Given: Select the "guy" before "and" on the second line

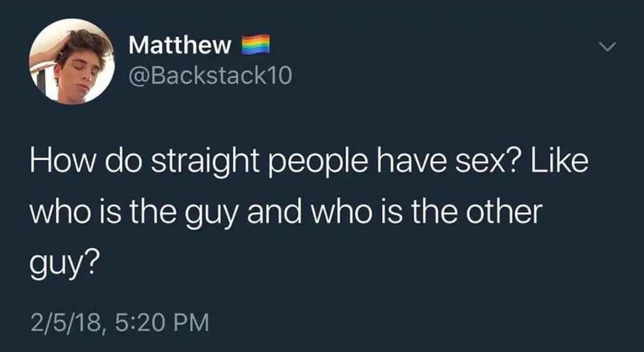Looking at the screenshot, I should tap(212, 214).
